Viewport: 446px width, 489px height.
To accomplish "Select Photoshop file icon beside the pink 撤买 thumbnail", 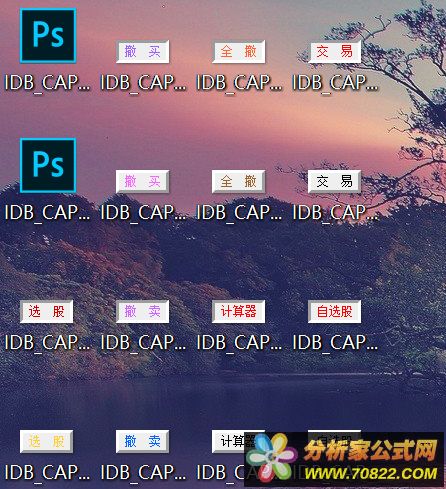I will (48, 165).
